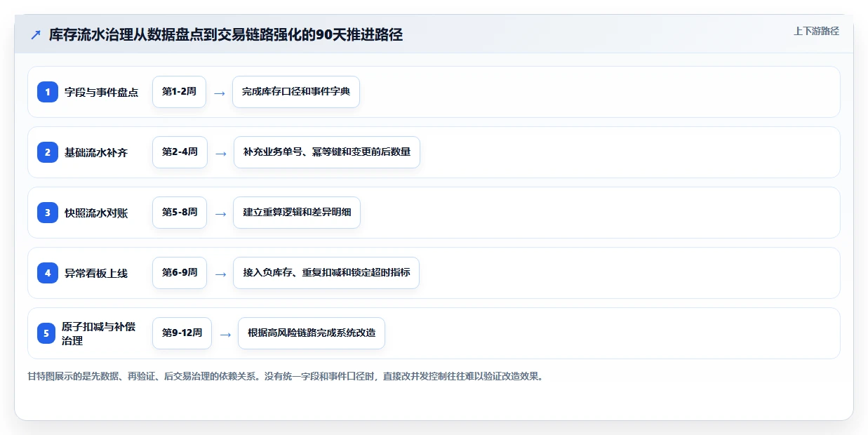Open the 根据高风险链路完成系统改造 box

[x=312, y=333]
